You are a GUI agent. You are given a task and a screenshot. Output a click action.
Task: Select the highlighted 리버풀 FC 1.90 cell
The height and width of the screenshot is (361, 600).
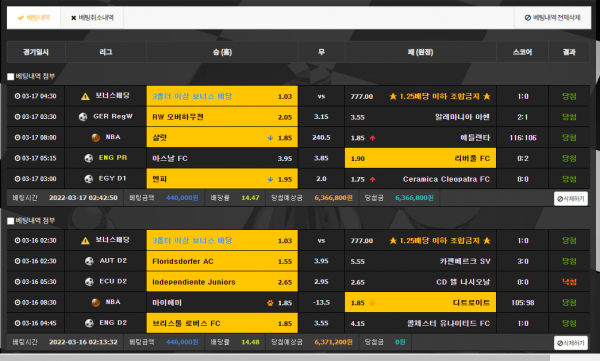pos(420,158)
